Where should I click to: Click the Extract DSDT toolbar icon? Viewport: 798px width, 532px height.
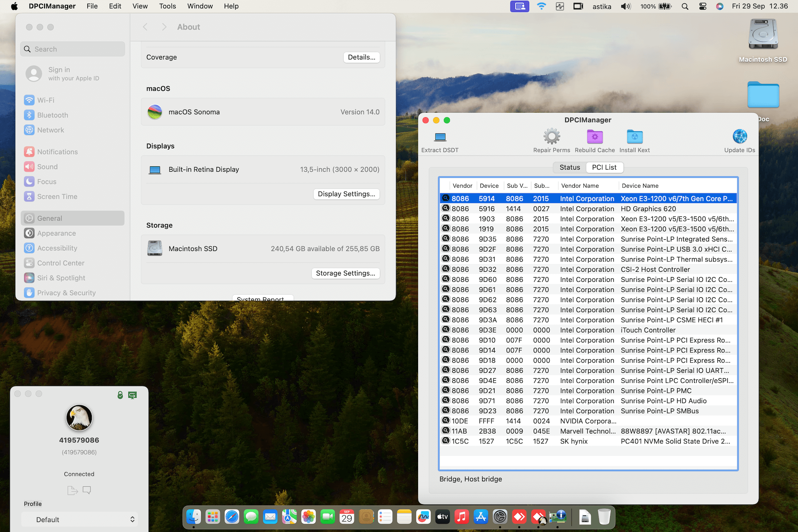pyautogui.click(x=440, y=137)
